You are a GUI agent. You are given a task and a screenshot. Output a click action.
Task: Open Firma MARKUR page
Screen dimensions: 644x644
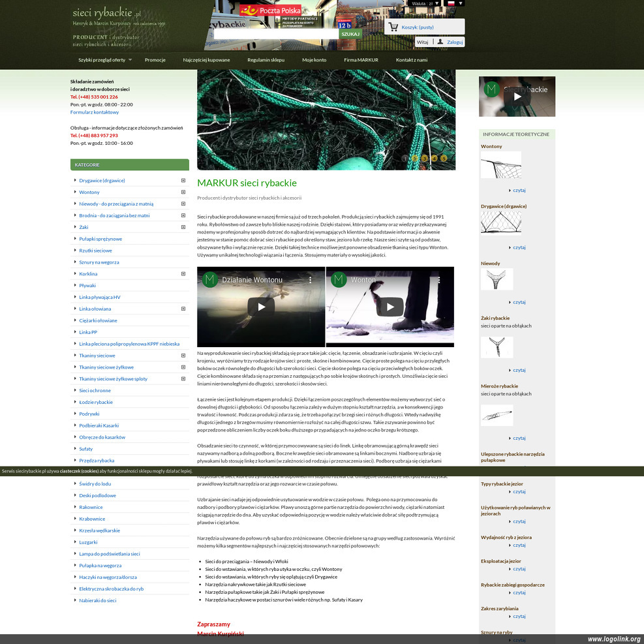(361, 60)
